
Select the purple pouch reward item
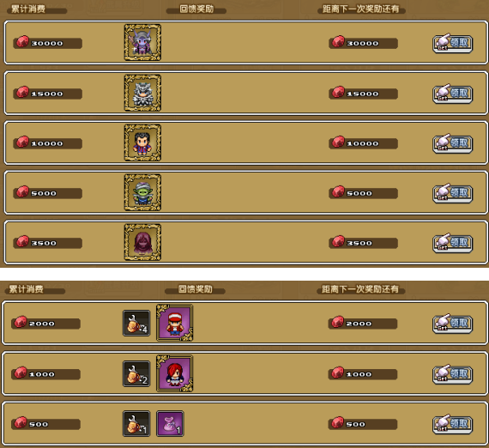click(x=170, y=423)
